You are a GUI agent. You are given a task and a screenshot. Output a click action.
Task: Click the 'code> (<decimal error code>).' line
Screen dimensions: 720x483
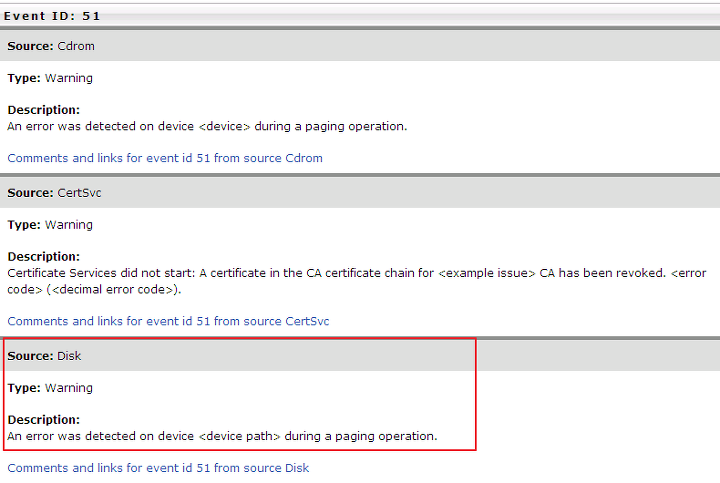(94, 290)
